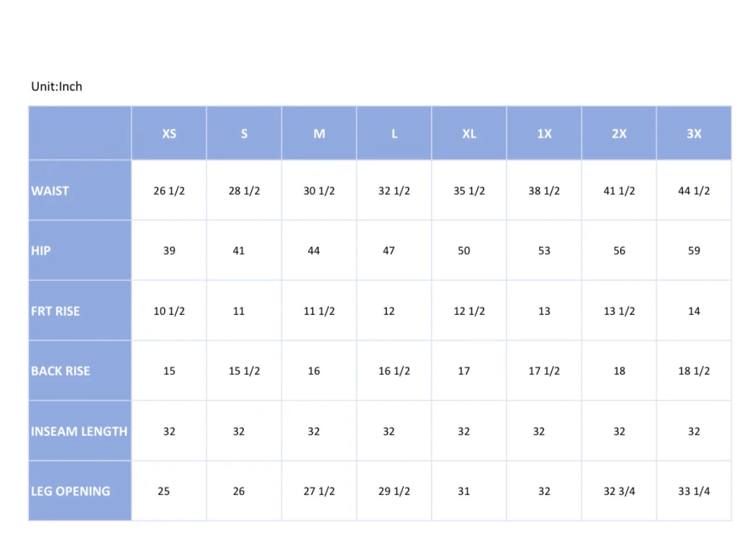Viewport: 756px width, 535px height.
Task: Click the Unit:Inch text above the table
Action: (x=57, y=87)
